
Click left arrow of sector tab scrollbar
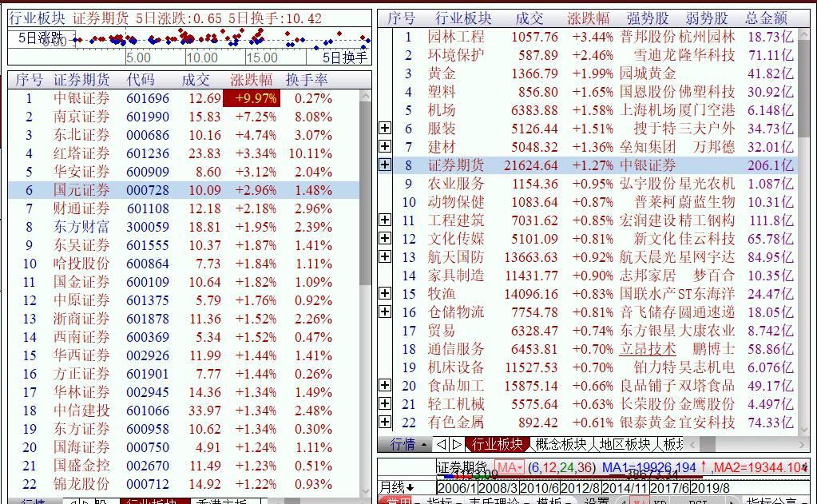692,445
